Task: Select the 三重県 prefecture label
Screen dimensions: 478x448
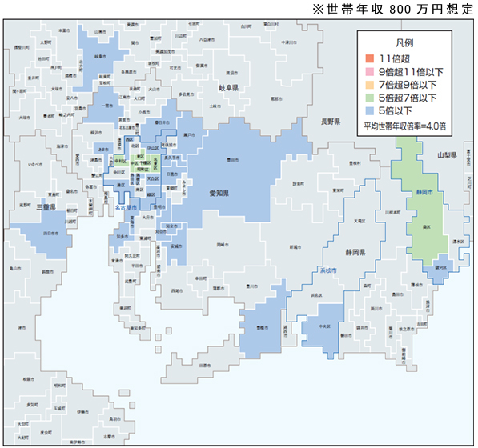Action: [x=46, y=207]
